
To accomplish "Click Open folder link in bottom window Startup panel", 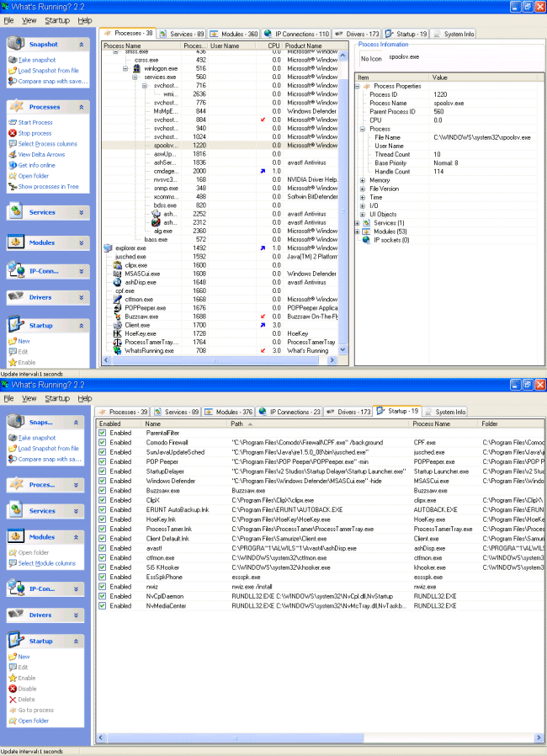I will (34, 721).
